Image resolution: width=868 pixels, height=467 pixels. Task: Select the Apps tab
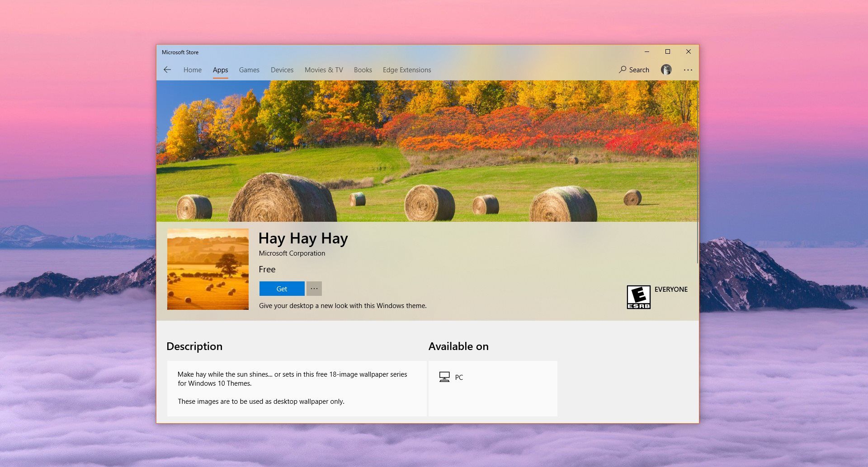point(220,70)
